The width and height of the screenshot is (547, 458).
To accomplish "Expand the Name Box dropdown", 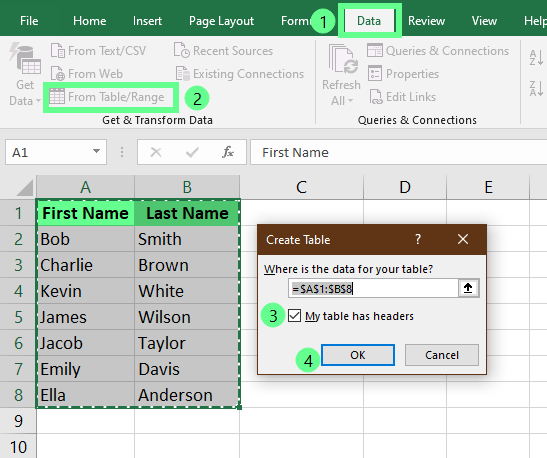I will click(x=96, y=152).
